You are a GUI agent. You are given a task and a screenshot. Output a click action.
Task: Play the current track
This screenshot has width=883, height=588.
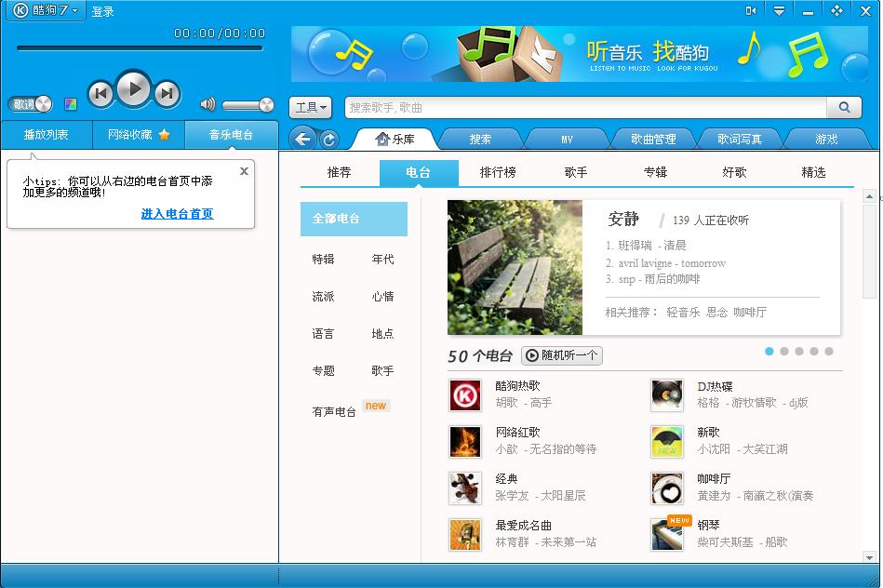click(133, 89)
